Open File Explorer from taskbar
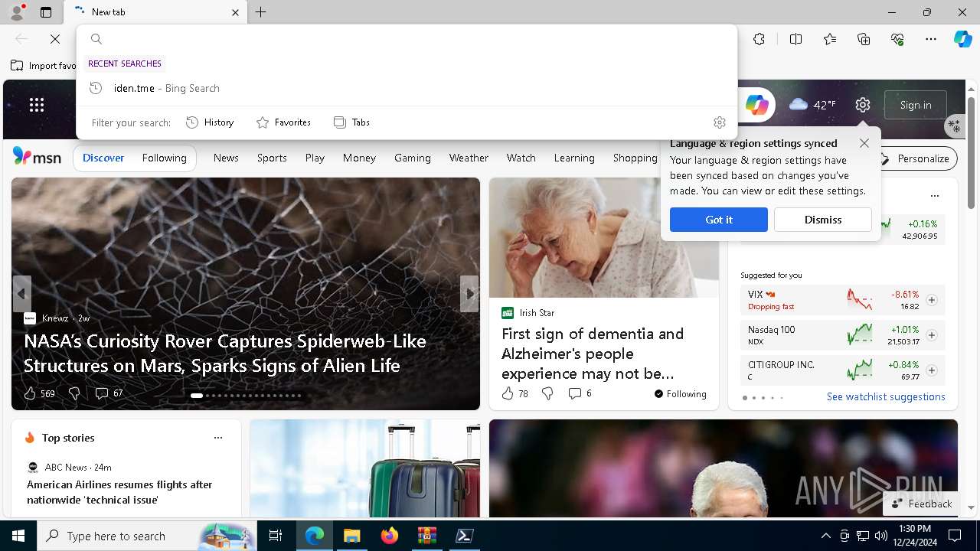The height and width of the screenshot is (551, 980). coord(351,536)
